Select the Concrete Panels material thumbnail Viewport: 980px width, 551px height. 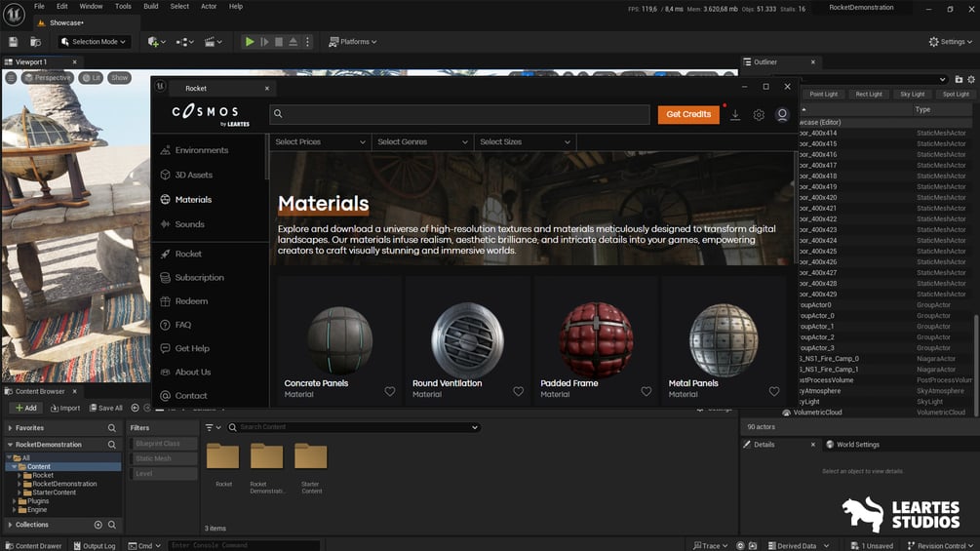tap(339, 340)
